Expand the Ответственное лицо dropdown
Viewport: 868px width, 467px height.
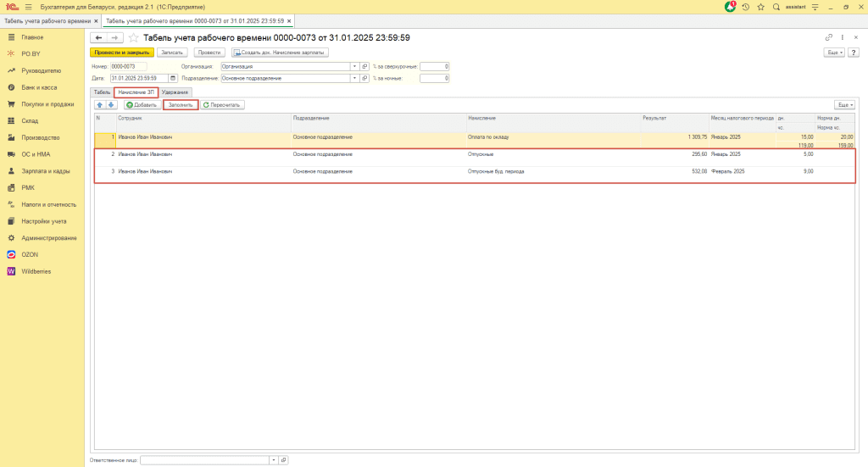(x=273, y=460)
